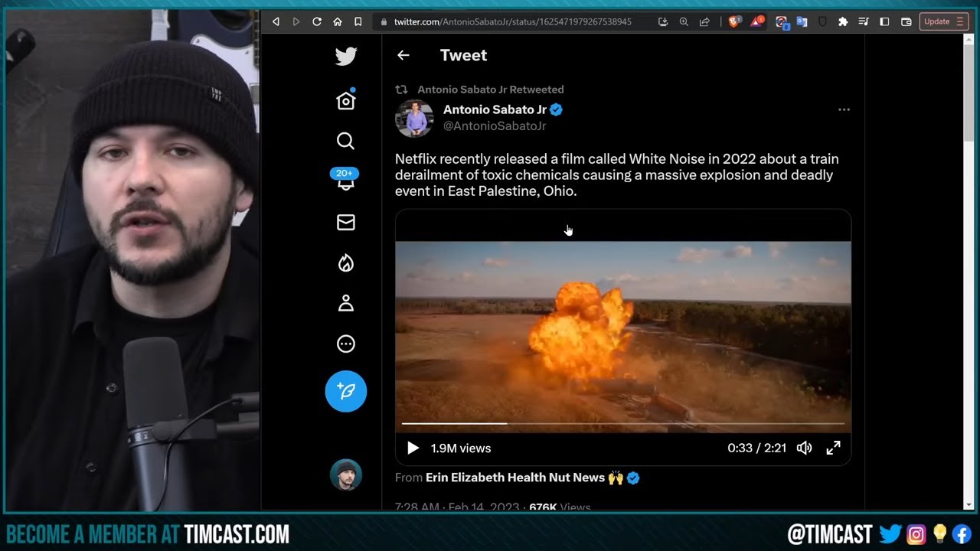The height and width of the screenshot is (551, 980).
Task: Click the Antonio Sabato Jr display name
Action: tap(495, 109)
